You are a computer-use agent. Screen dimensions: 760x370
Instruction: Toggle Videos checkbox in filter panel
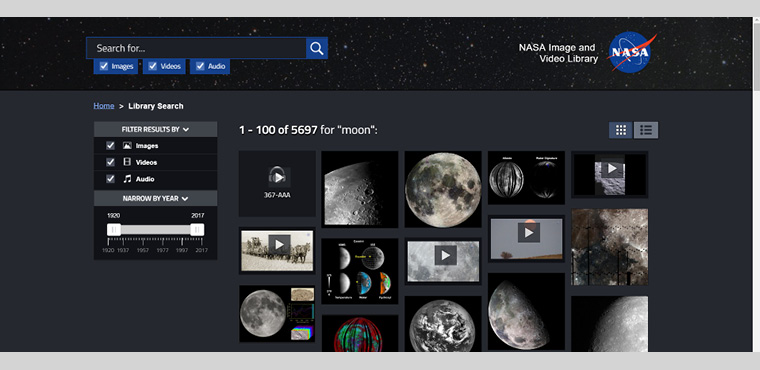pos(111,162)
